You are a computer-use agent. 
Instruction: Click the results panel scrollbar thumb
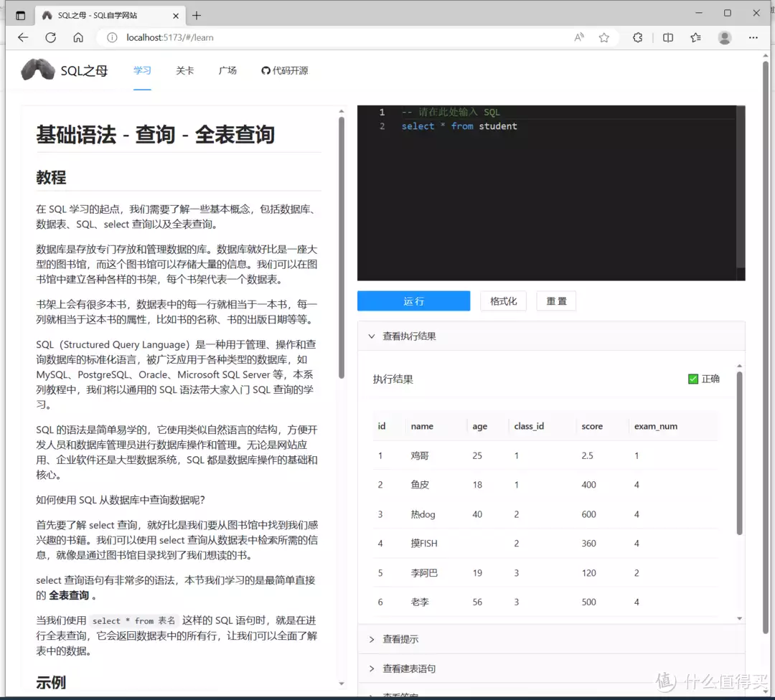[739, 453]
